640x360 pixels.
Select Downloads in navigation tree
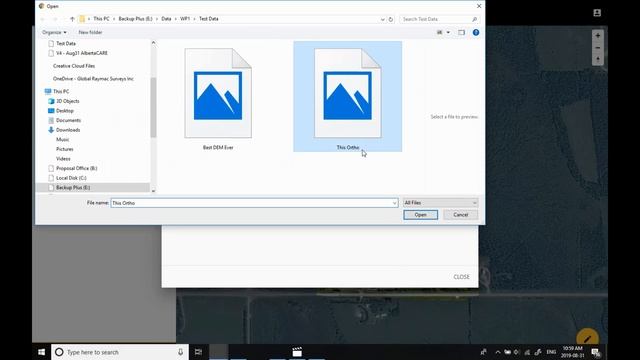pyautogui.click(x=68, y=130)
